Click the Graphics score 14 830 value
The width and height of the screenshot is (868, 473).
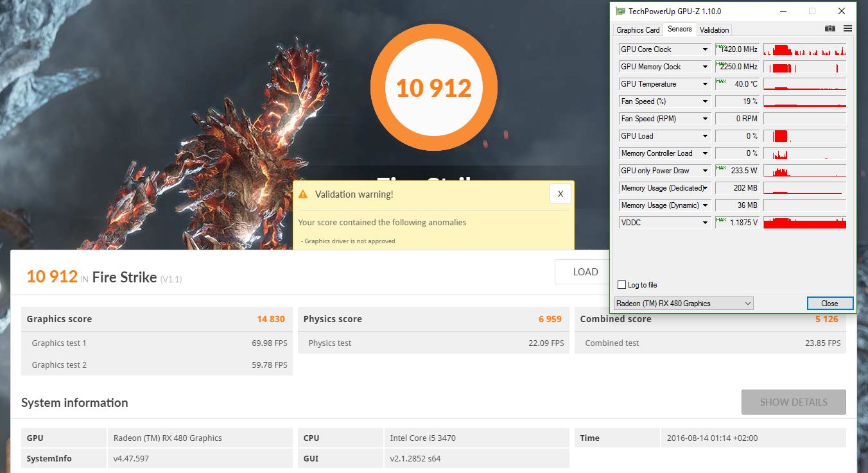pos(271,319)
